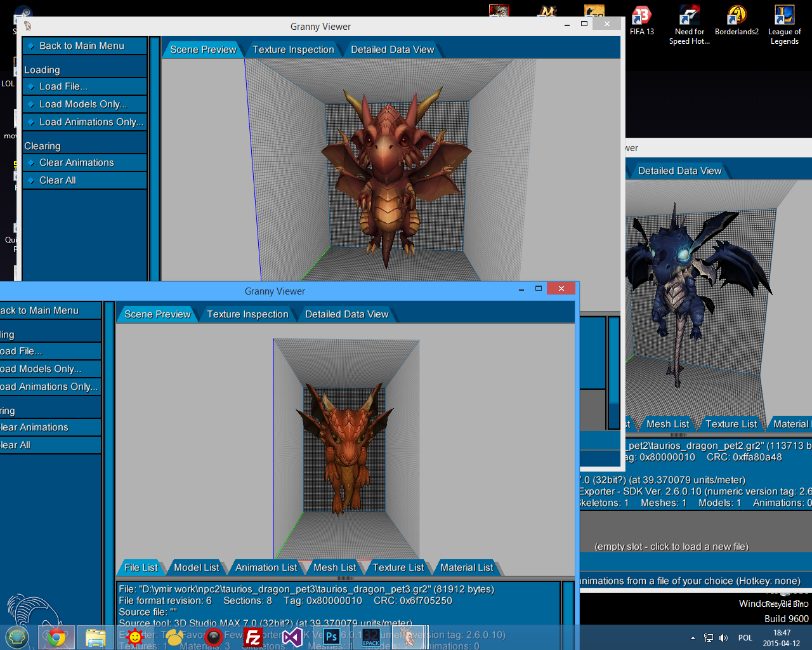812x650 pixels.
Task: Switch to Detailed Data View in front window
Action: [x=347, y=314]
